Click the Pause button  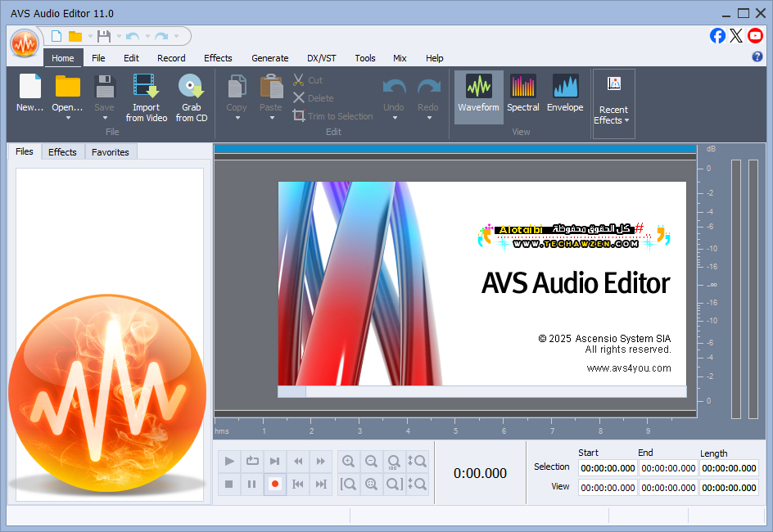252,485
